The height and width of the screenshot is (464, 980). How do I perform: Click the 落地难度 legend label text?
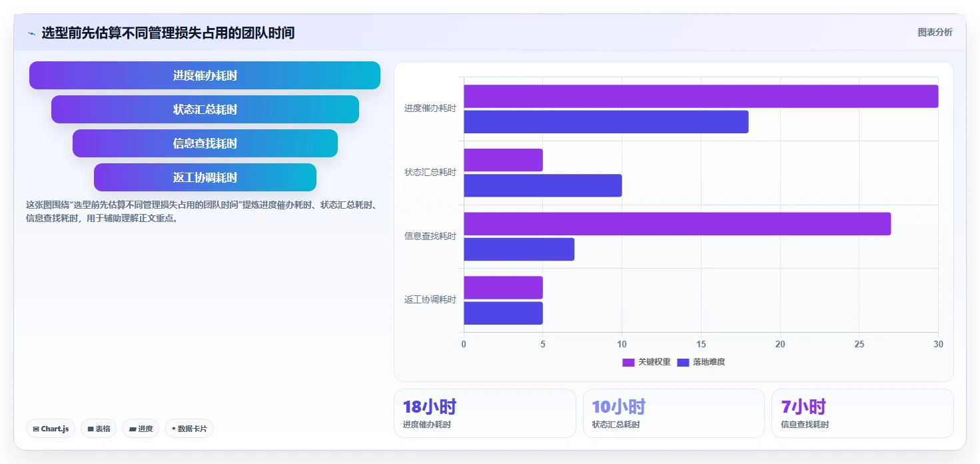pyautogui.click(x=709, y=362)
